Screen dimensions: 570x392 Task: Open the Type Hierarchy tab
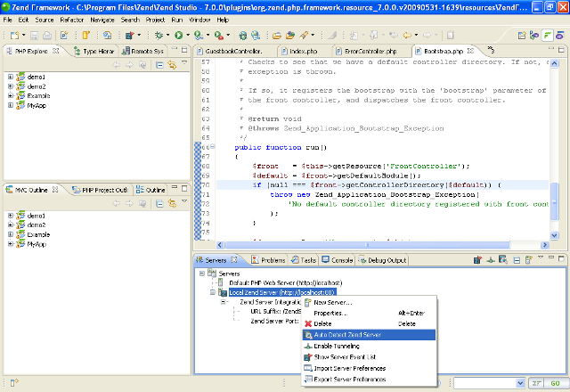point(94,51)
